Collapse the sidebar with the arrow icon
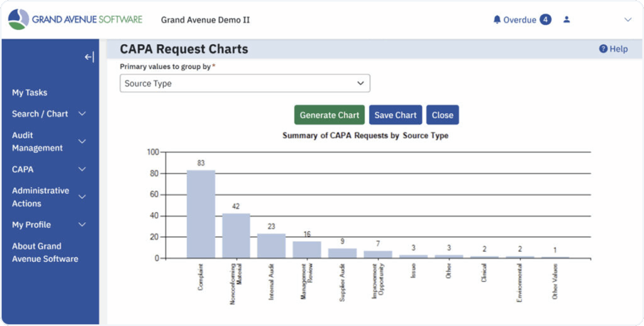Viewport: 644px width, 326px height. 89,57
